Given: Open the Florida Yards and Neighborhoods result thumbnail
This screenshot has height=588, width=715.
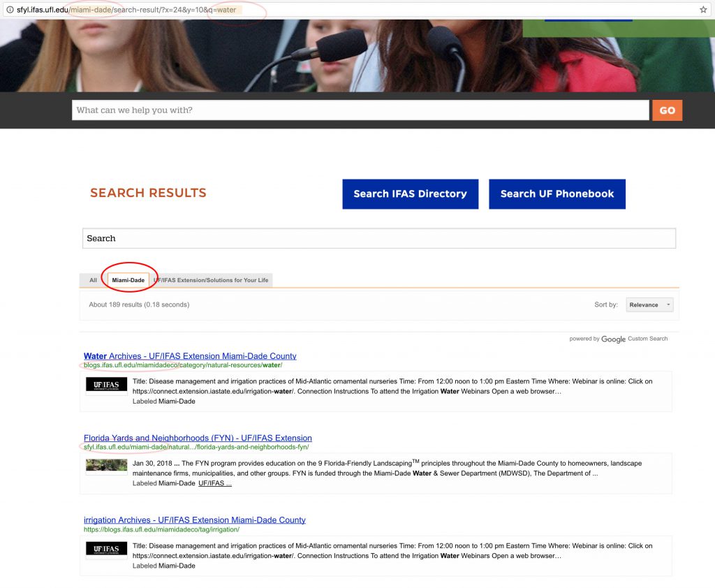Looking at the screenshot, I should coord(106,465).
